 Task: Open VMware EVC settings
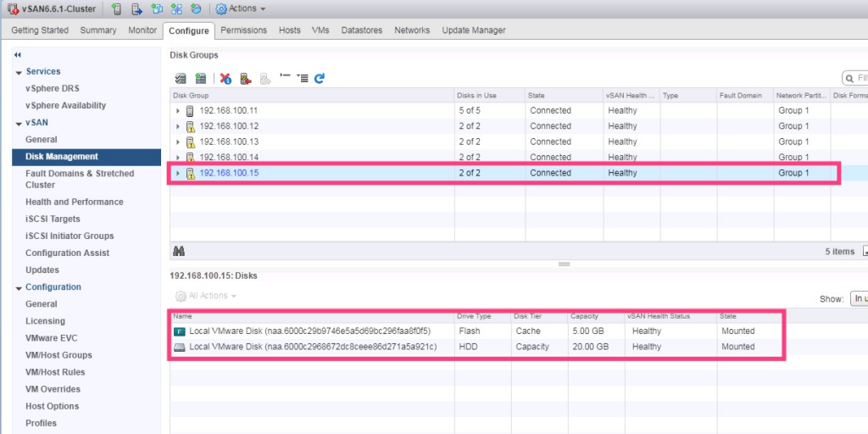click(x=52, y=338)
